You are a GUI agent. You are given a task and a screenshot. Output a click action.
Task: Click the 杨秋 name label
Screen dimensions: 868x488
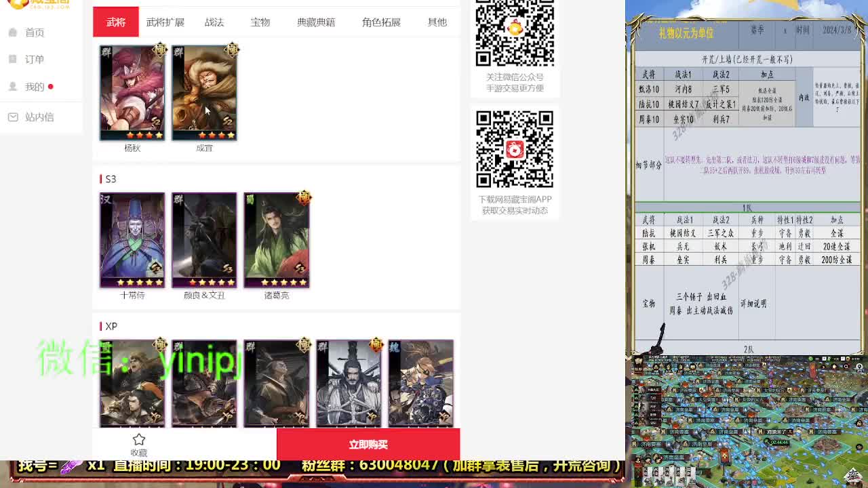132,148
